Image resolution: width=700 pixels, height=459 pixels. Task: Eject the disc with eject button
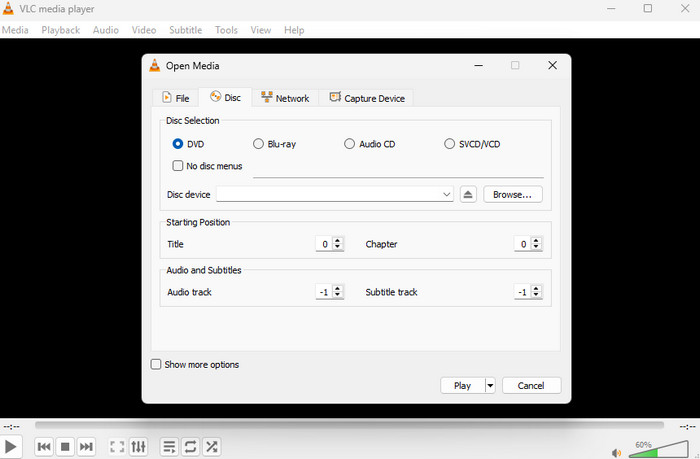[468, 194]
